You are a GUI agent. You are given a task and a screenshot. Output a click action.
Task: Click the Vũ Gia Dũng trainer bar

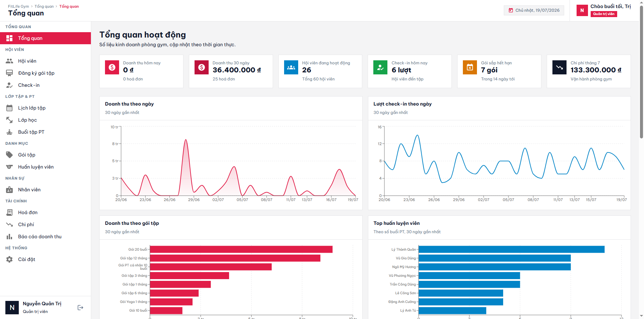click(495, 258)
